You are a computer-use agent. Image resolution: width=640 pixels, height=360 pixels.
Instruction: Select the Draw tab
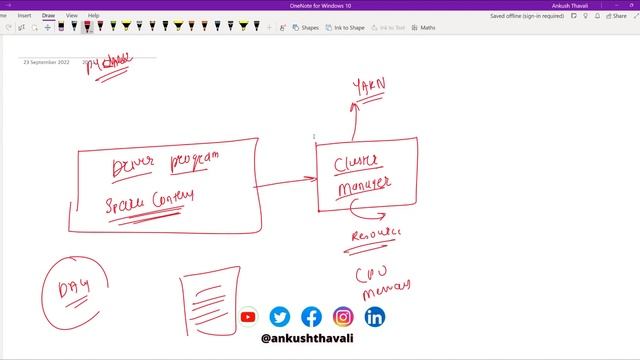click(x=48, y=16)
